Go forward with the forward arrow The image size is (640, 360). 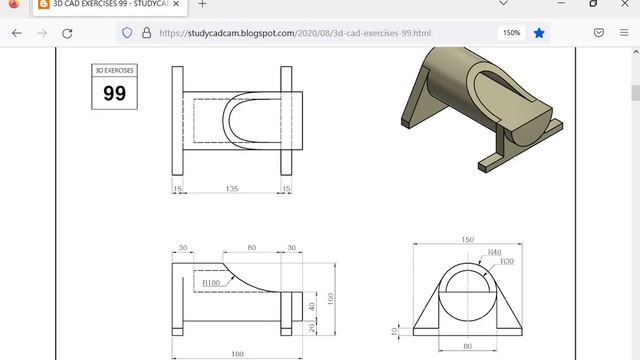click(x=42, y=33)
